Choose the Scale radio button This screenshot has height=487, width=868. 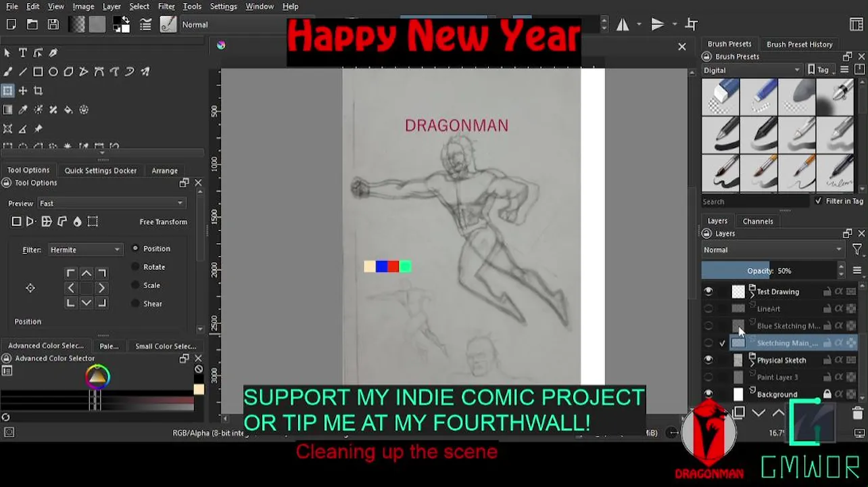coord(135,285)
